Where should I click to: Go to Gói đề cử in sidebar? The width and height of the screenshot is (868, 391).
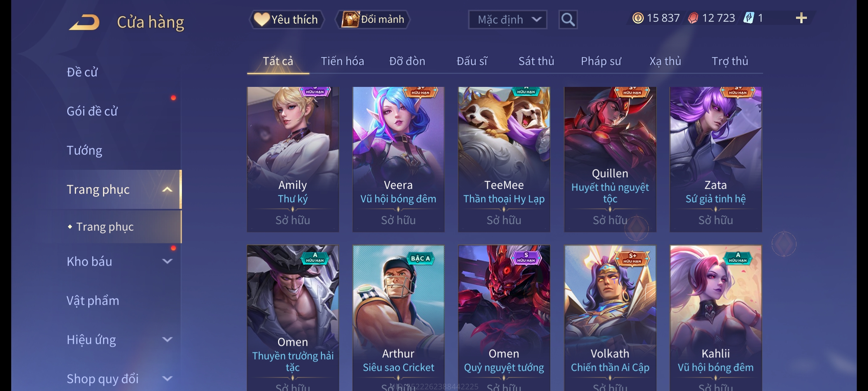tap(92, 111)
